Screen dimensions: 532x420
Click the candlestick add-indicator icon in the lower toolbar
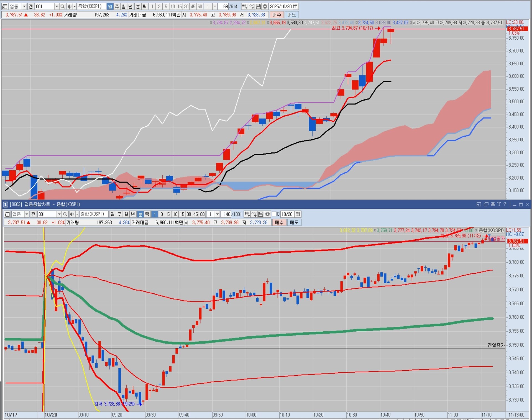(247, 214)
